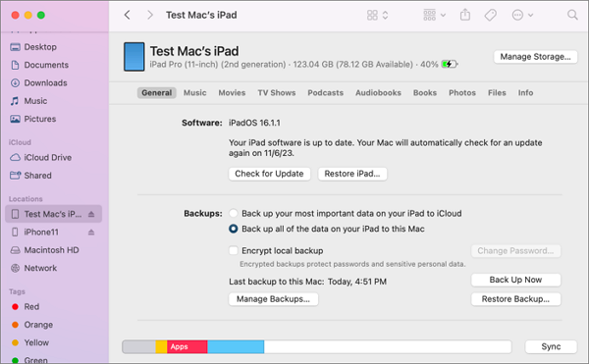Open the group-by options dropdown
The height and width of the screenshot is (364, 589).
pos(434,15)
